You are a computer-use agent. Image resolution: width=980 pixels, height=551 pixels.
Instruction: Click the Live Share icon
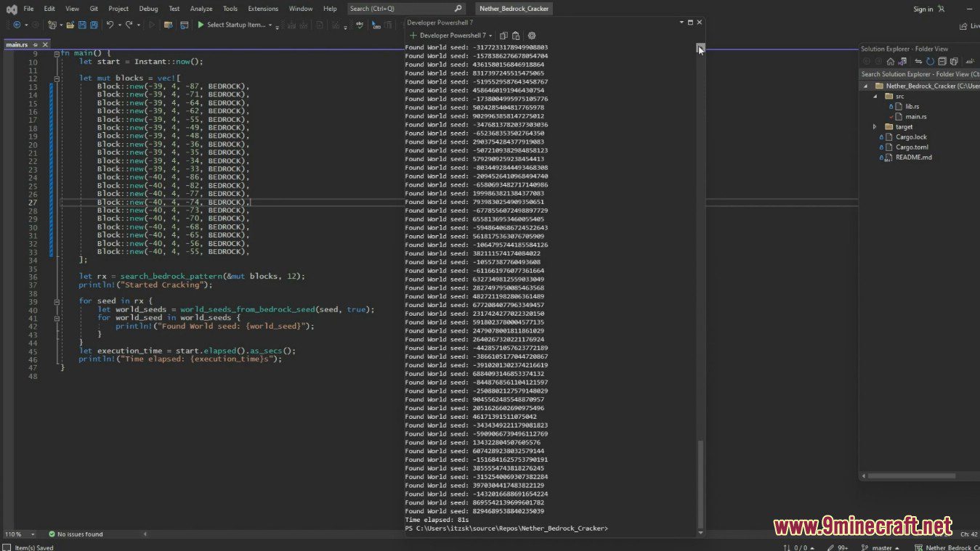click(963, 25)
